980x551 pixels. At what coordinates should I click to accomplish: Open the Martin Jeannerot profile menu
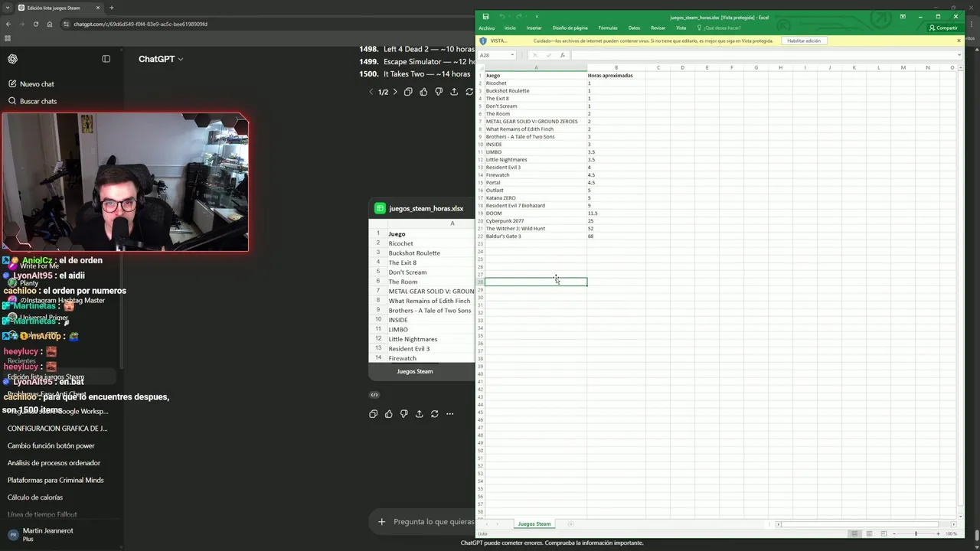[47, 534]
